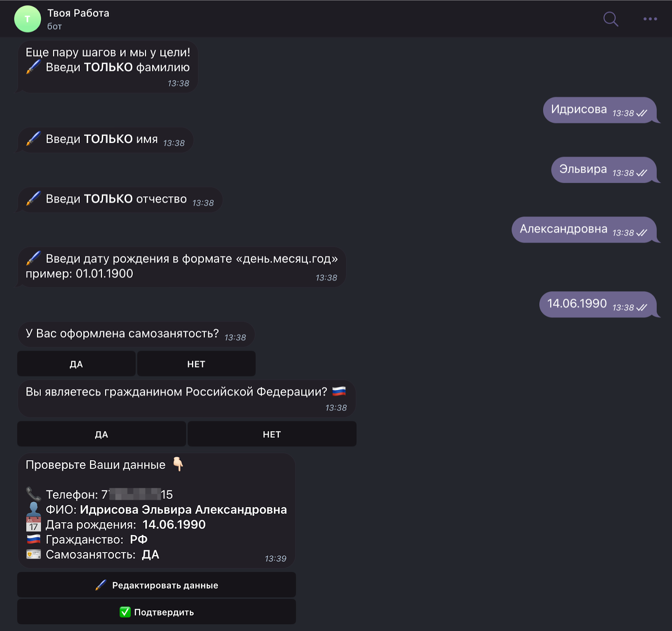Answer НЕТ to the Russian citizenship question
Screen dimensions: 672x631
pyautogui.click(x=272, y=434)
